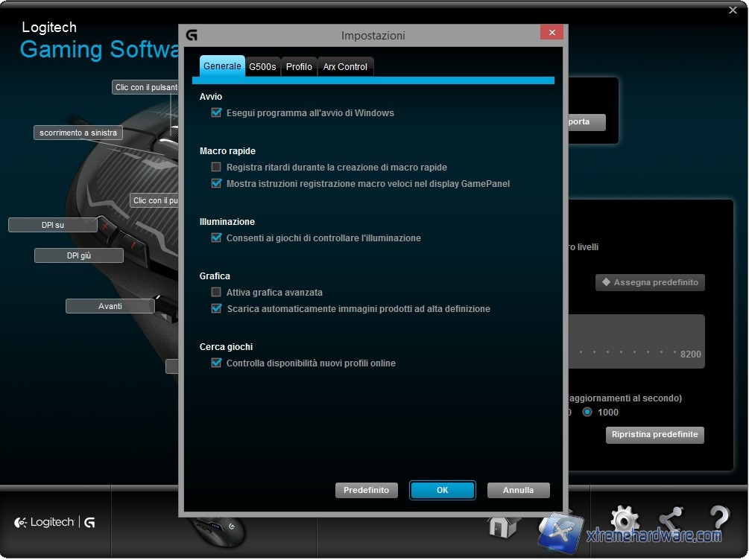Click the home icon in bottom bar
749x560 pixels.
click(x=503, y=526)
